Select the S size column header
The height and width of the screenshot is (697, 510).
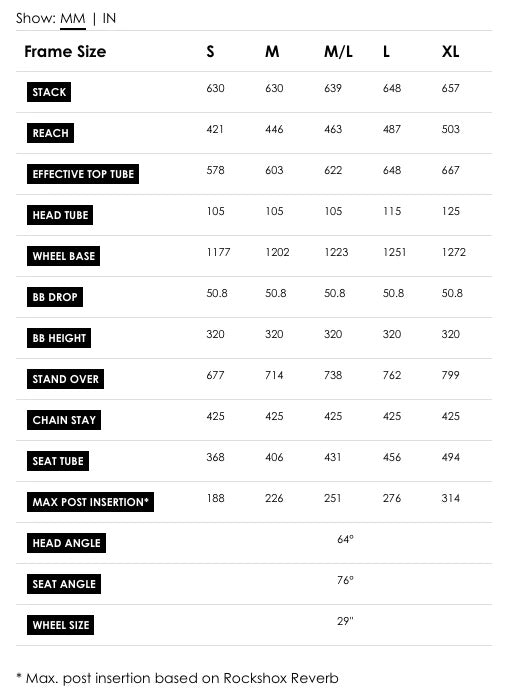[210, 52]
